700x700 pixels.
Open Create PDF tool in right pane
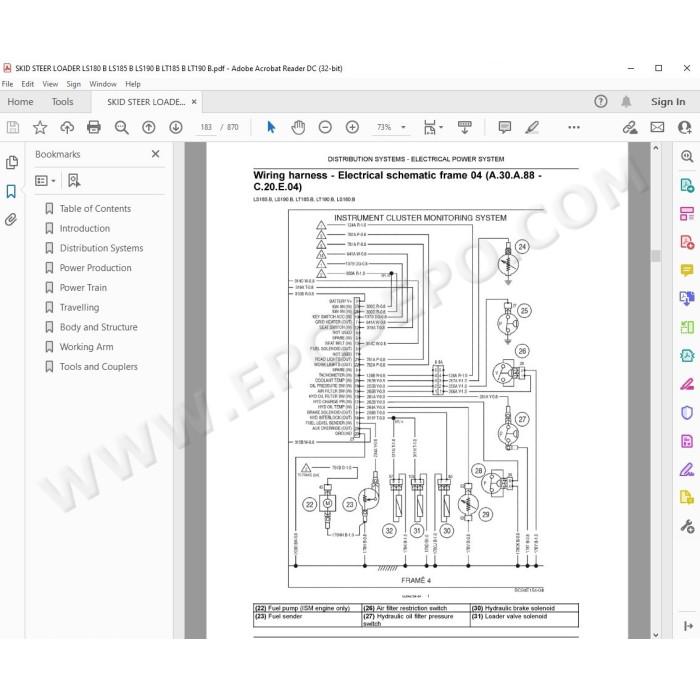[x=687, y=242]
